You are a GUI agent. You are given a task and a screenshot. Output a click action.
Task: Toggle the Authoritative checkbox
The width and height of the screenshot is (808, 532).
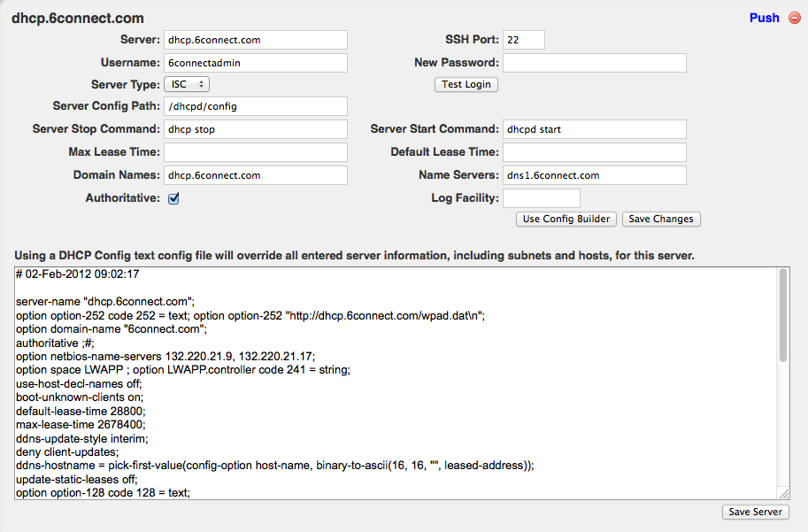[x=173, y=198]
